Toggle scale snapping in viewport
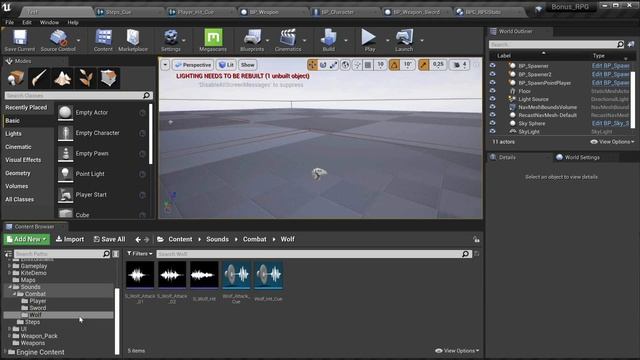 (x=424, y=65)
